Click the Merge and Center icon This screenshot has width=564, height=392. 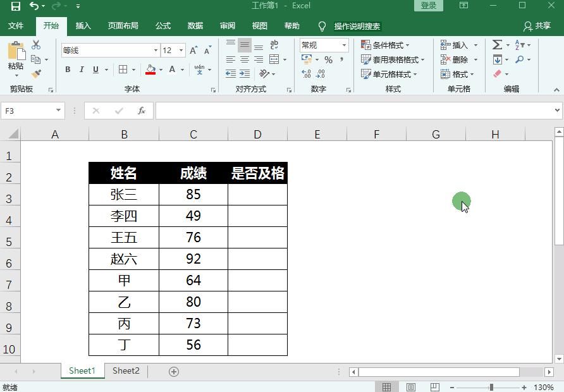click(x=274, y=59)
